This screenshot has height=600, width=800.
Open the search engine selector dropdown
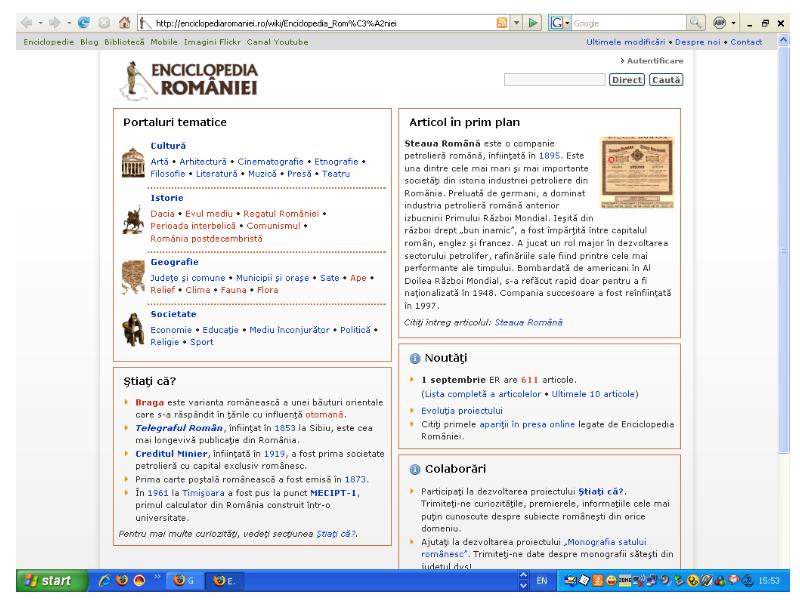[x=567, y=23]
